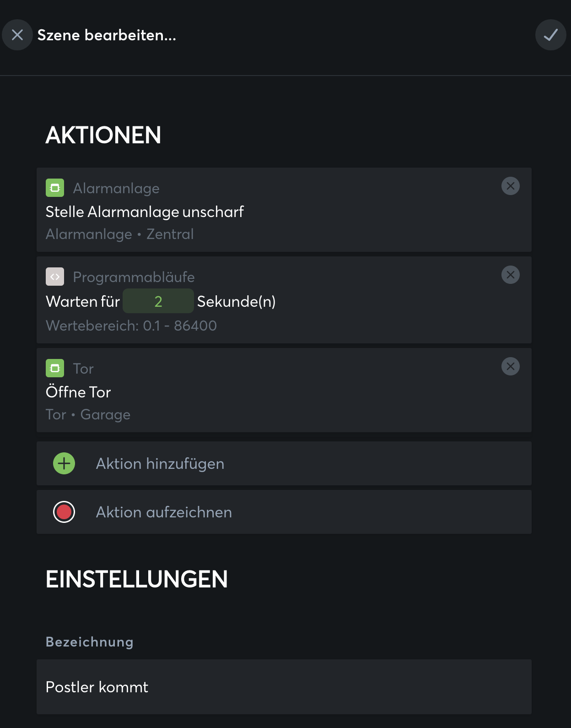The height and width of the screenshot is (728, 571).
Task: Click the green plus add icon
Action: pos(64,463)
